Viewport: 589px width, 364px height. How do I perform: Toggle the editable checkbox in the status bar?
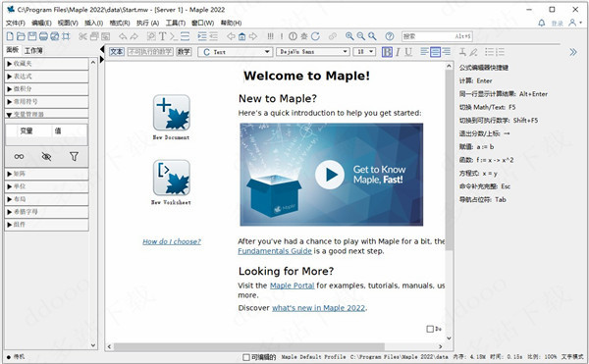coord(246,357)
